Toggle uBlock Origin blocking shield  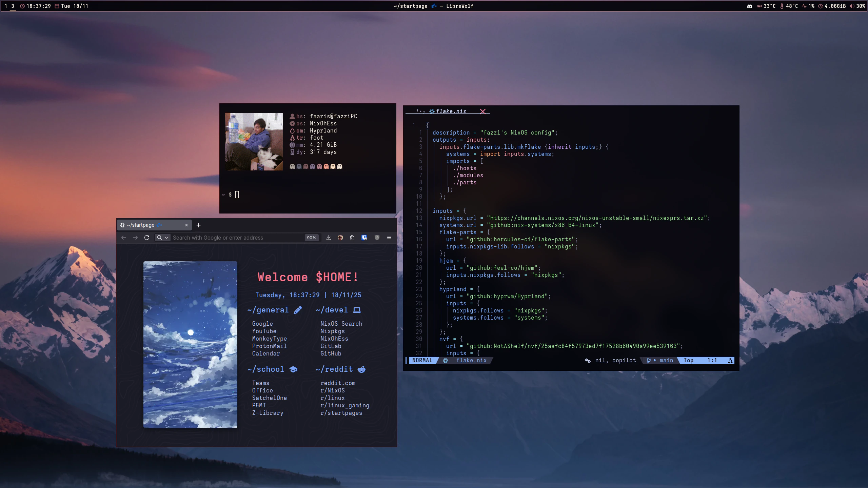(376, 238)
